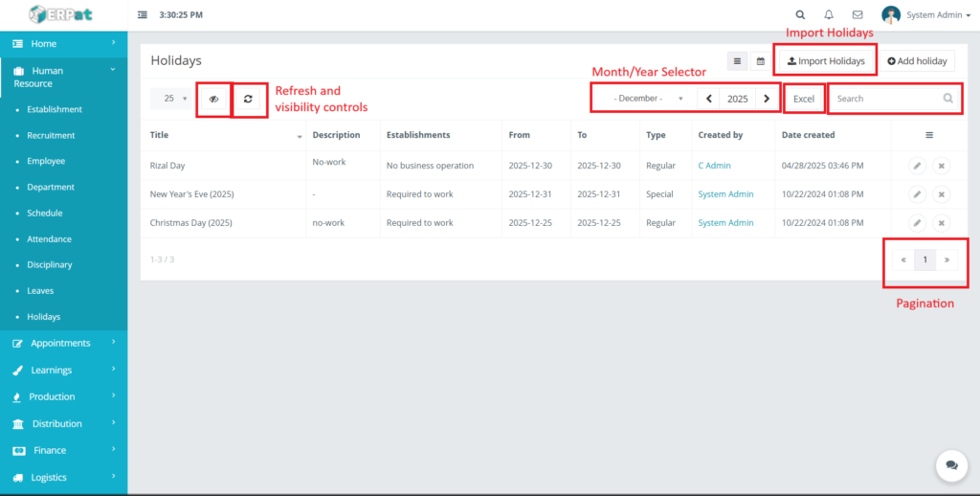
Task: Click the search magnifier icon in top bar
Action: [800, 15]
